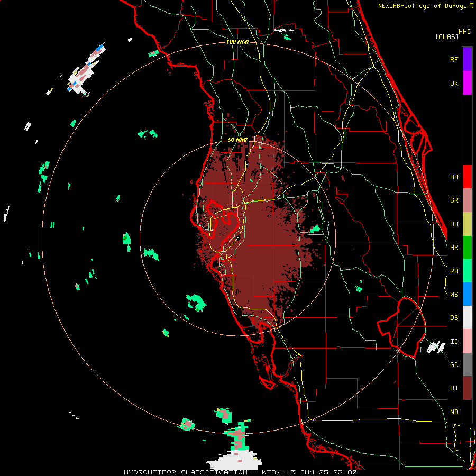The height and width of the screenshot is (476, 476).
Task: Click the HA red legend swatch
Action: point(467,177)
